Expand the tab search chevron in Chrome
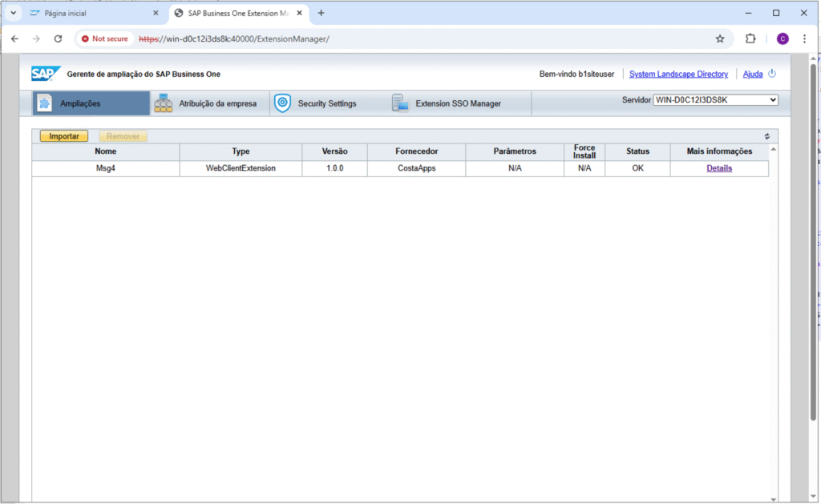The height and width of the screenshot is (504, 821). (x=14, y=13)
